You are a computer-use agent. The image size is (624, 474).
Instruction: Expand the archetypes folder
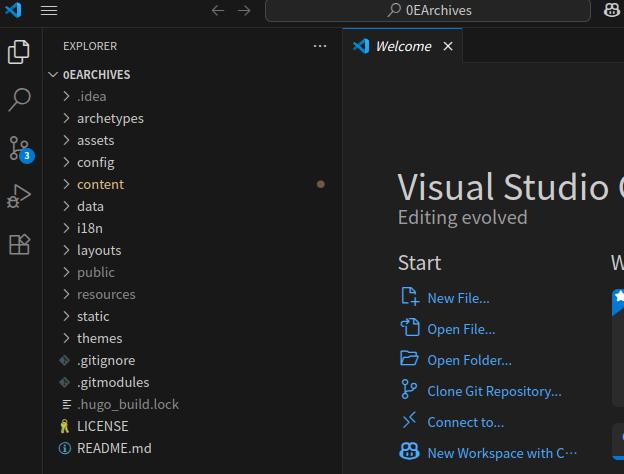pyautogui.click(x=110, y=118)
